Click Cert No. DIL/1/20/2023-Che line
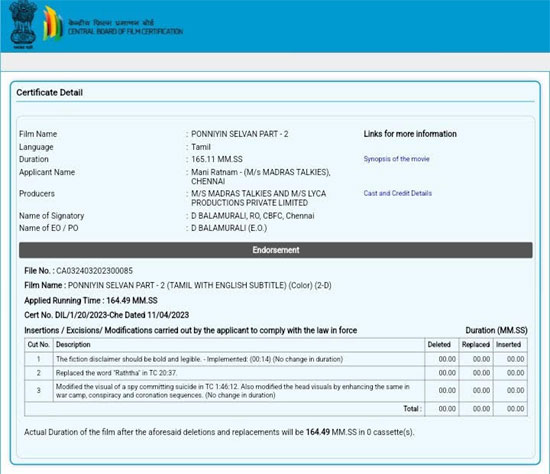Screen dimensions: 550x474 pyautogui.click(x=107, y=315)
